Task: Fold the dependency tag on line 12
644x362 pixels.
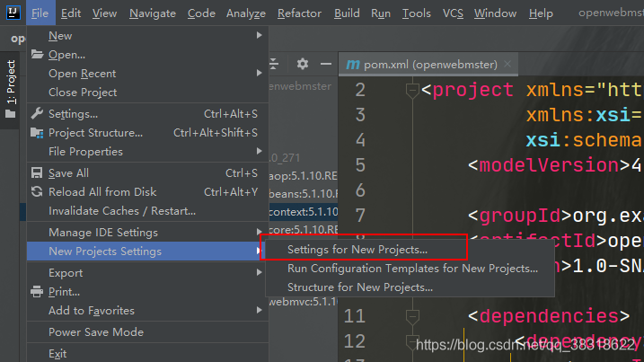Action: click(x=412, y=342)
